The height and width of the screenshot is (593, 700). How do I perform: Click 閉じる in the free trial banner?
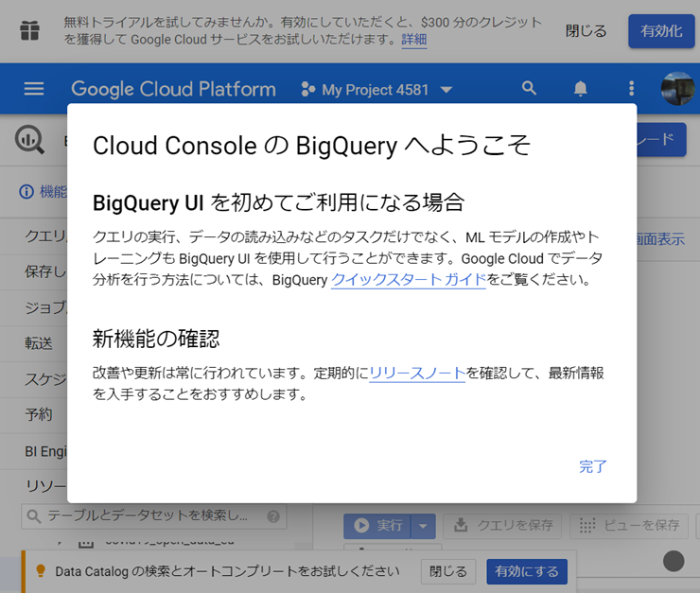[x=586, y=31]
